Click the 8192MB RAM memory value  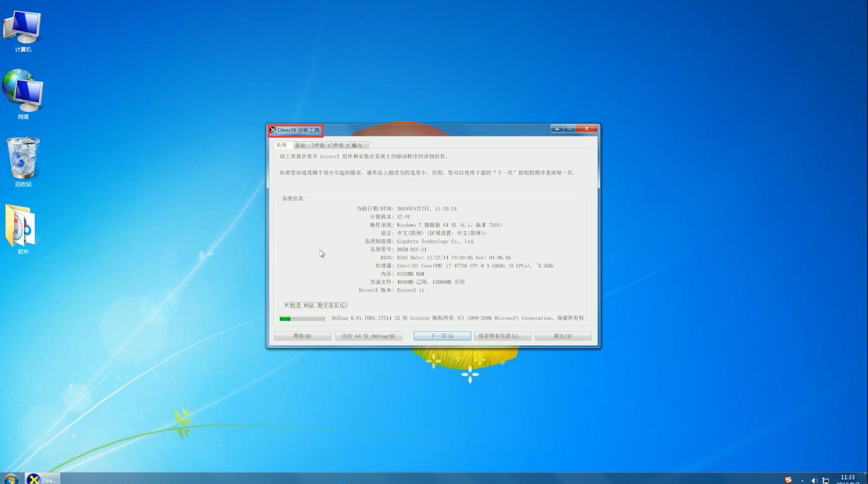click(411, 274)
